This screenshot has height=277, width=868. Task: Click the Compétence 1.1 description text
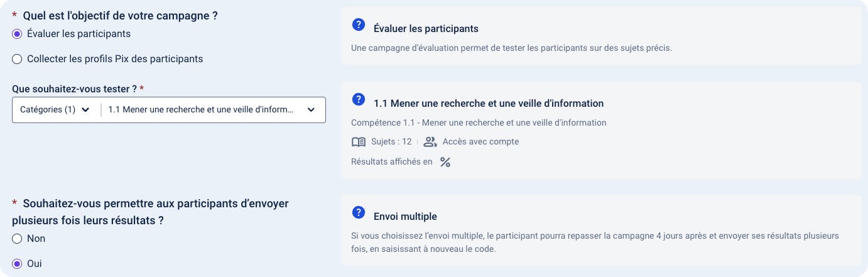(x=479, y=123)
